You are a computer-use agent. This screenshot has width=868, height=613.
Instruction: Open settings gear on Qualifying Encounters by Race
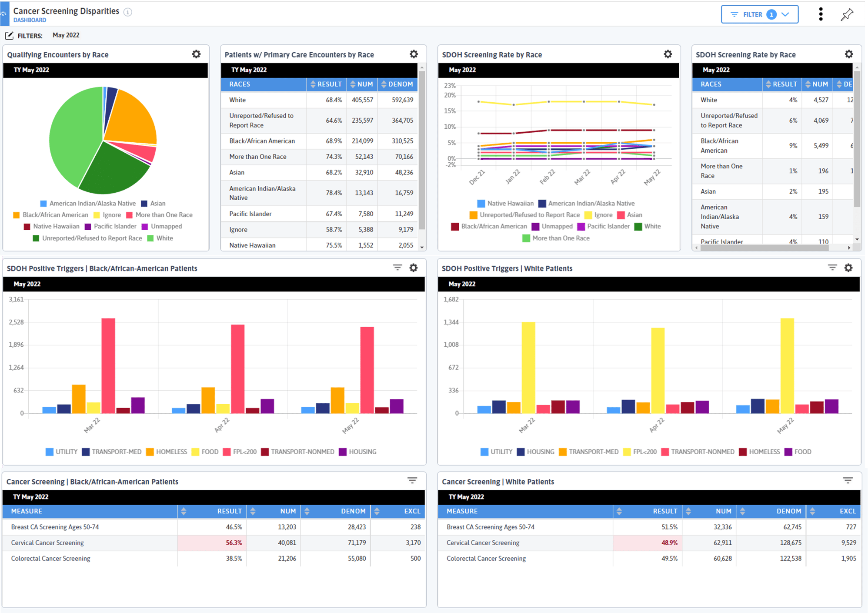(197, 54)
